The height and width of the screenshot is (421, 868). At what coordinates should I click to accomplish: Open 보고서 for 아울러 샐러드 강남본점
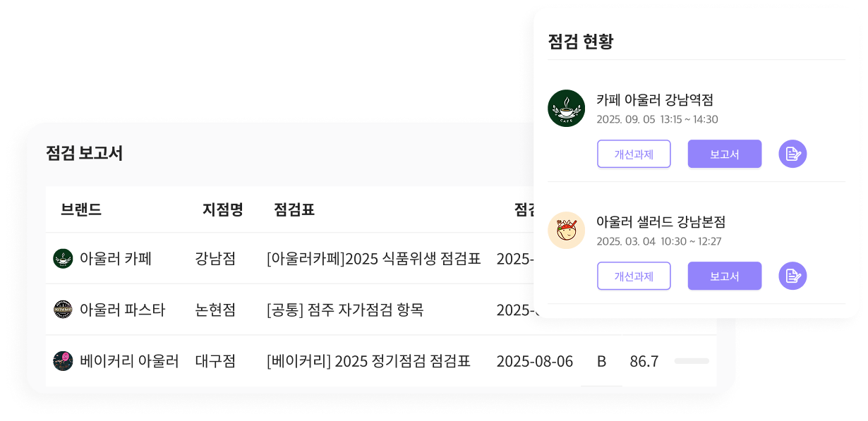click(x=724, y=276)
